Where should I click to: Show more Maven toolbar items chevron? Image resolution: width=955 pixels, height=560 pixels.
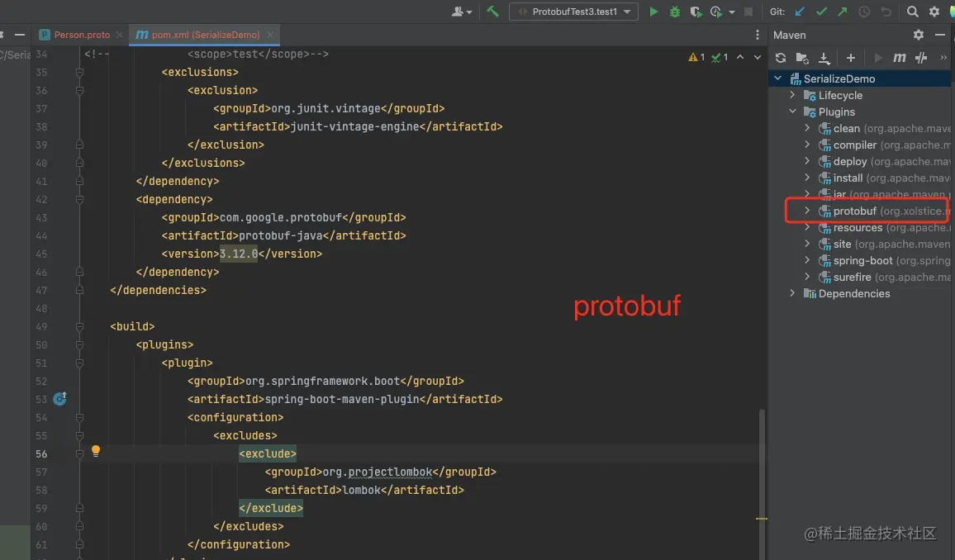pyautogui.click(x=943, y=58)
